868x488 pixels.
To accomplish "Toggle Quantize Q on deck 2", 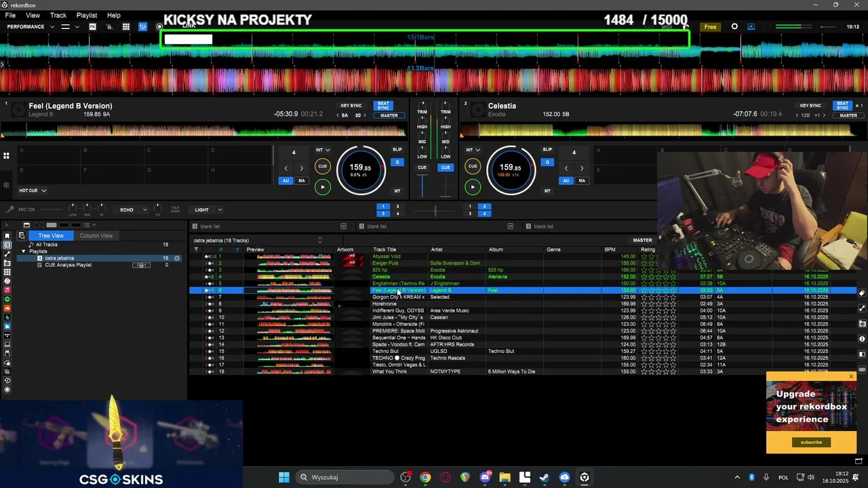I will pos(547,162).
